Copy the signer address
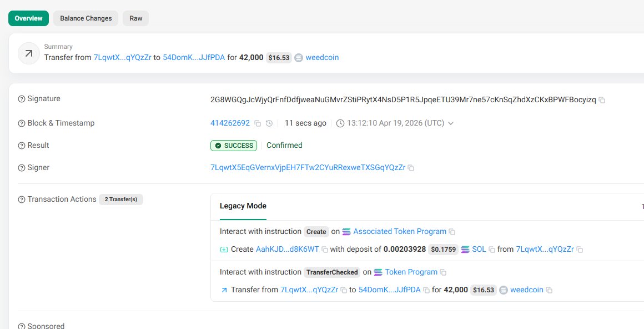Screen dimensions: 644x329 click(x=411, y=168)
